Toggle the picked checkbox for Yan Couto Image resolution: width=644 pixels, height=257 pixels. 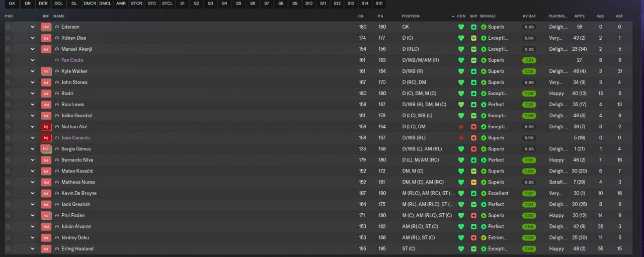pos(8,60)
